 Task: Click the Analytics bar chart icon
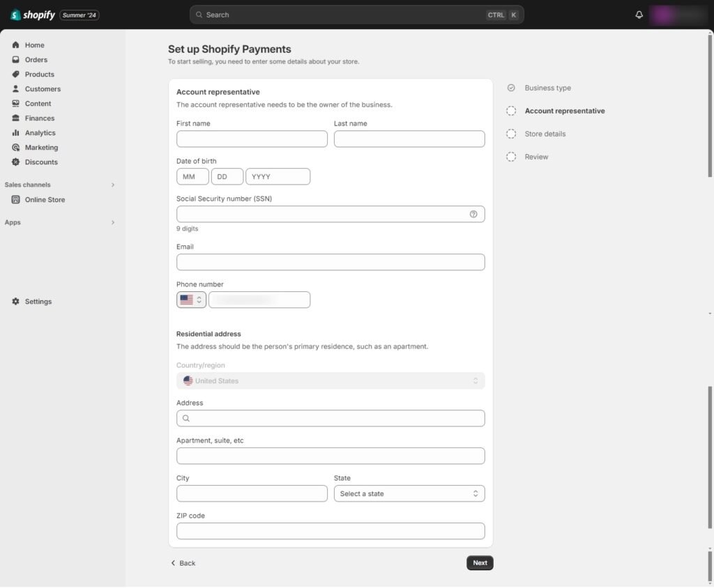pyautogui.click(x=15, y=132)
